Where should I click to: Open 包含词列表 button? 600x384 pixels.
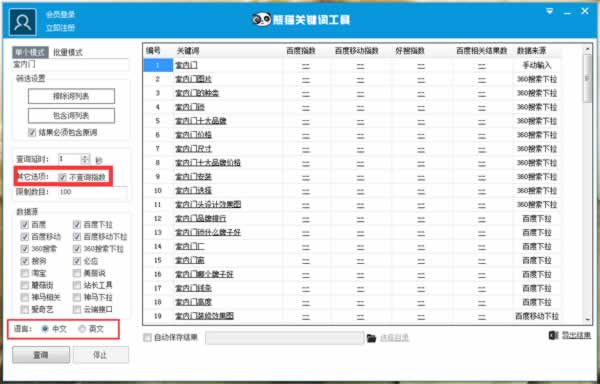click(x=71, y=116)
